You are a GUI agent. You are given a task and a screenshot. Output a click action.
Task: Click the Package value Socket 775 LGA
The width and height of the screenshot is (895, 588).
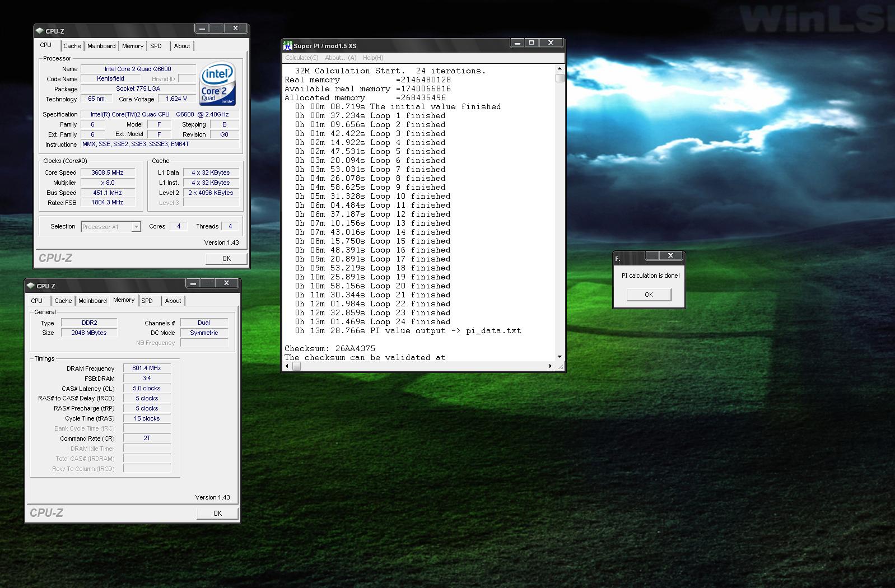(138, 88)
